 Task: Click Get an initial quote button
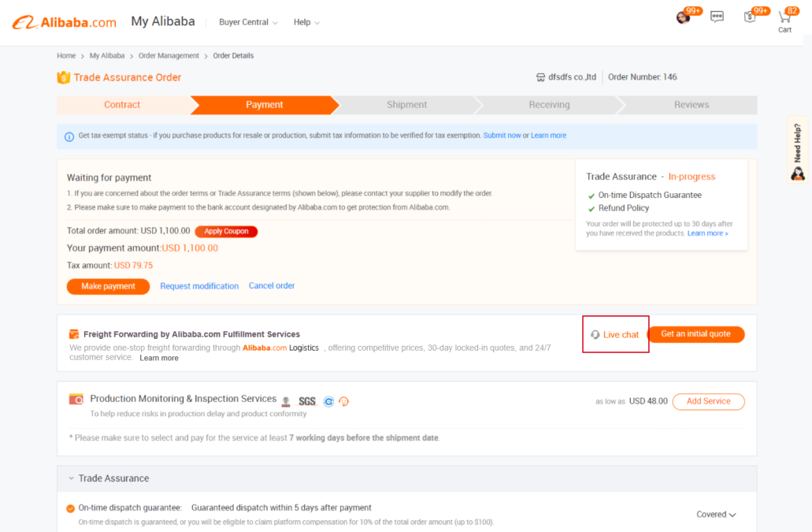[x=695, y=334]
